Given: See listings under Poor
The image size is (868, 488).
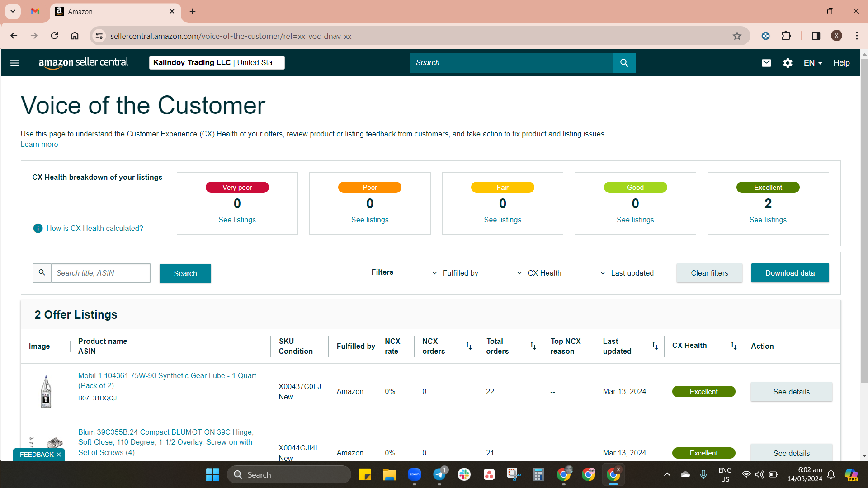Looking at the screenshot, I should (370, 220).
